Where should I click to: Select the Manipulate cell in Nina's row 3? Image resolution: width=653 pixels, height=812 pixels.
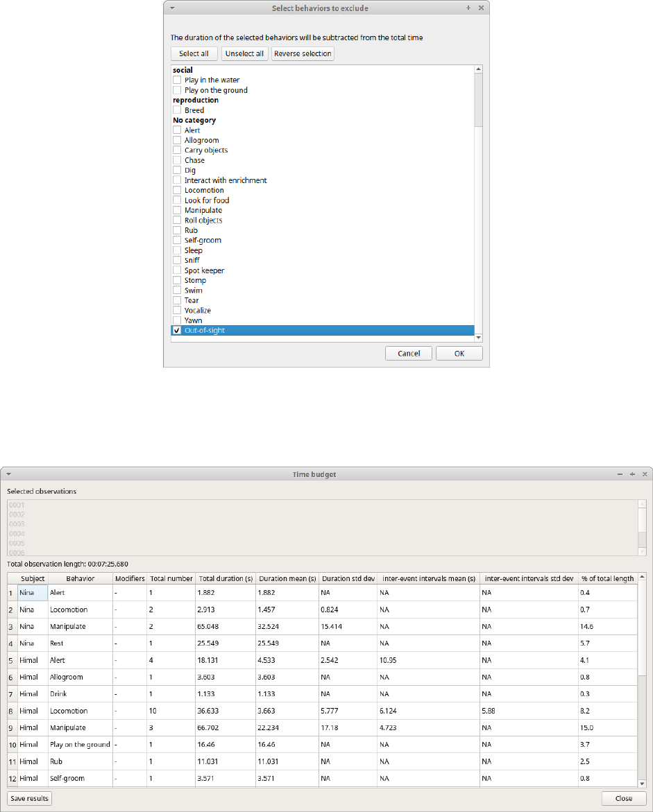80,626
